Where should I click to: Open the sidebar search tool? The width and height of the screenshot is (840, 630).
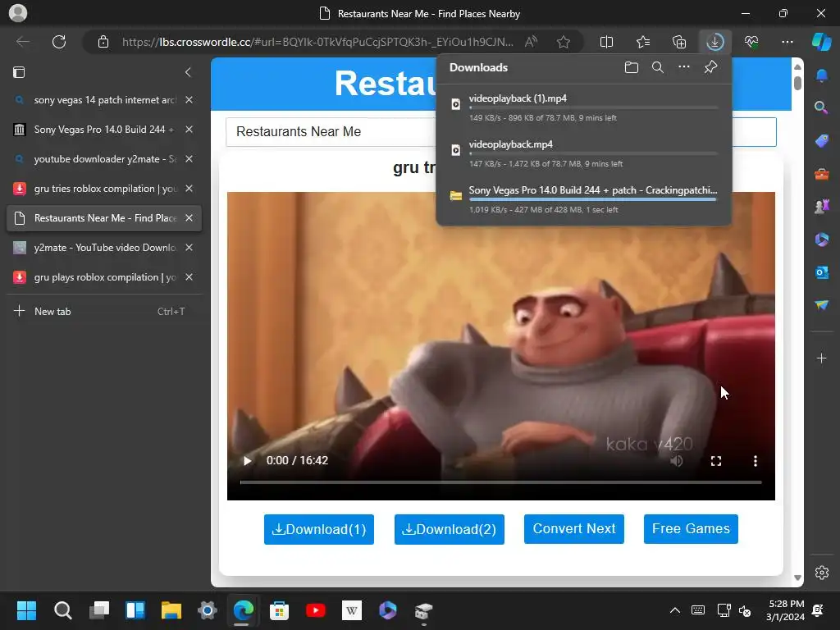point(821,107)
